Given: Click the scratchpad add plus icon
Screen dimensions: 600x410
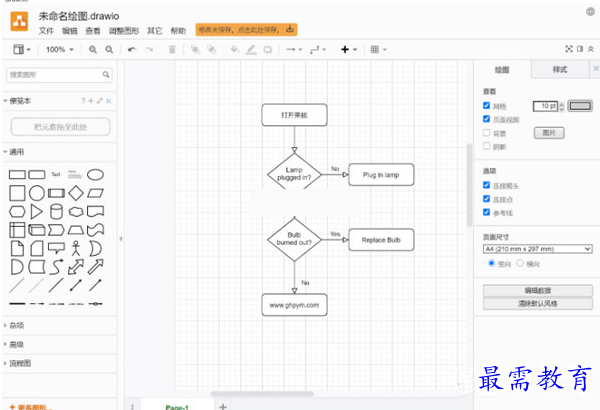Looking at the screenshot, I should coord(91,101).
